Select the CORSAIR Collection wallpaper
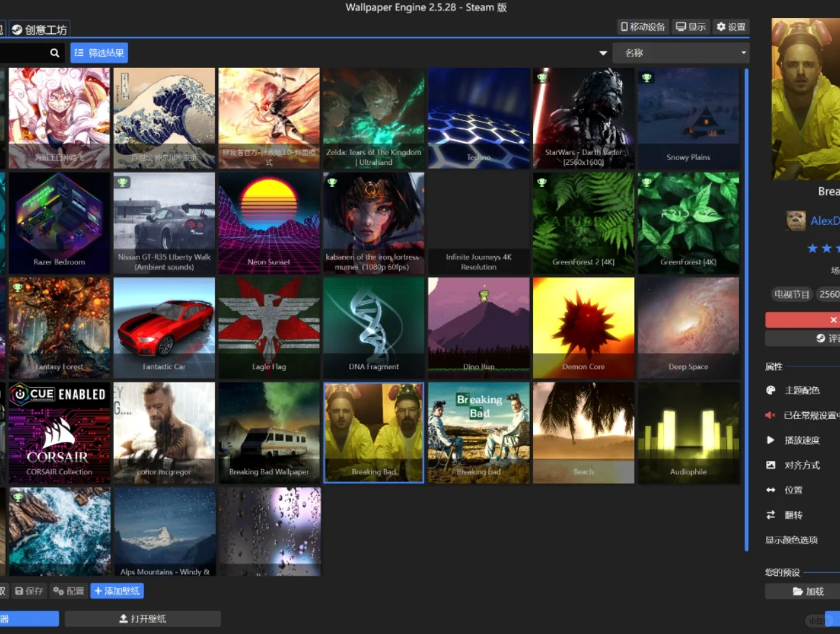Image resolution: width=840 pixels, height=634 pixels. pos(59,432)
